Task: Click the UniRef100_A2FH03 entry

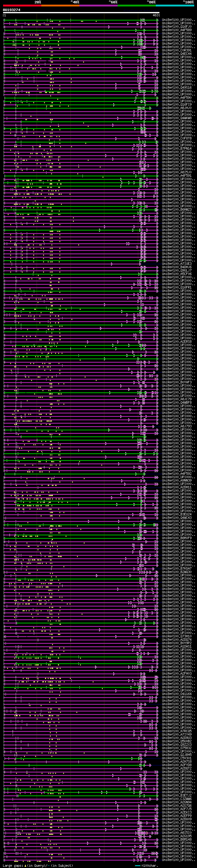Action: 176,674
